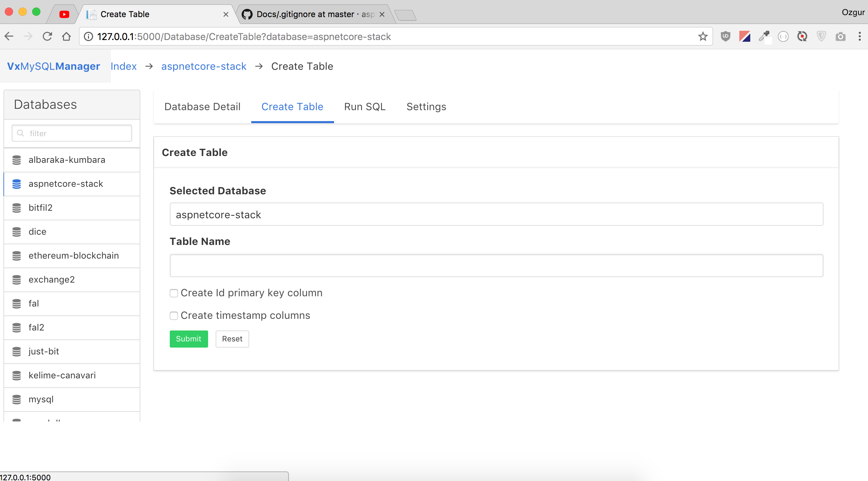
Task: Click the Reset button
Action: [x=232, y=339]
